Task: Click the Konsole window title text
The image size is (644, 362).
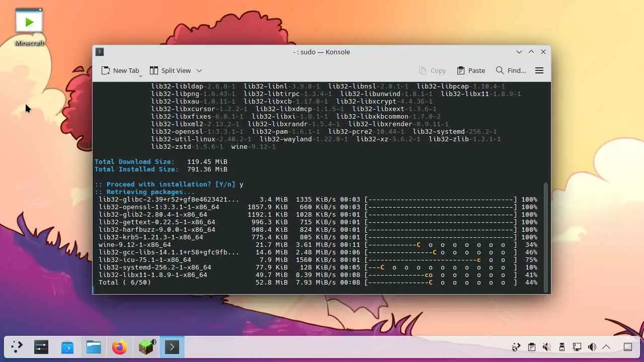Action: coord(321,52)
